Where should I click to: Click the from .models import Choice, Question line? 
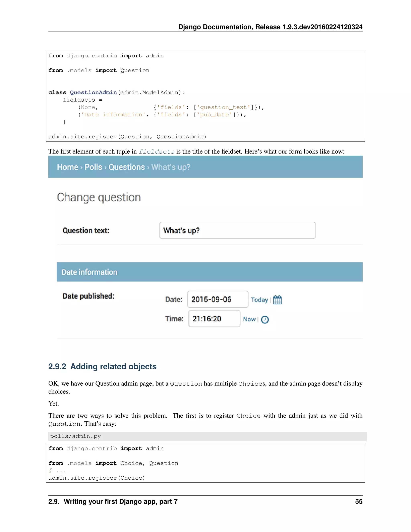tap(113, 463)
